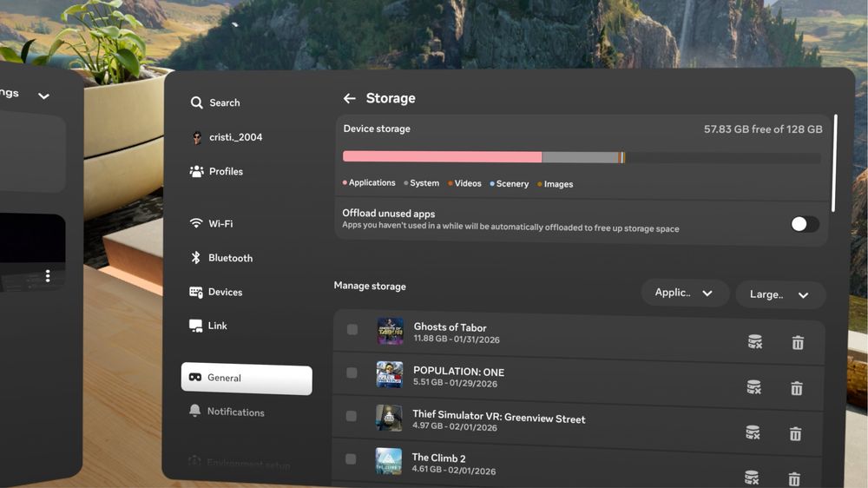Offload The Climb 2 using storage icon

752,478
